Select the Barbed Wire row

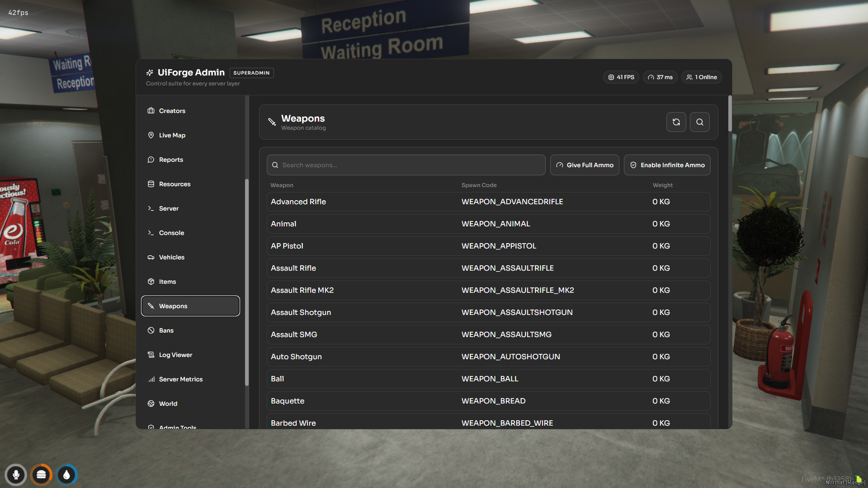click(x=488, y=422)
